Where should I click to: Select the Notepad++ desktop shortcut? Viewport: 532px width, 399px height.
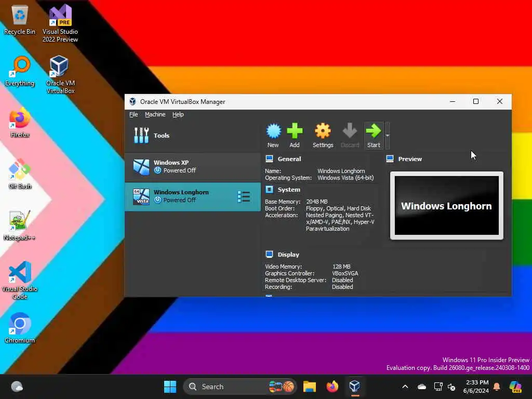(x=20, y=225)
